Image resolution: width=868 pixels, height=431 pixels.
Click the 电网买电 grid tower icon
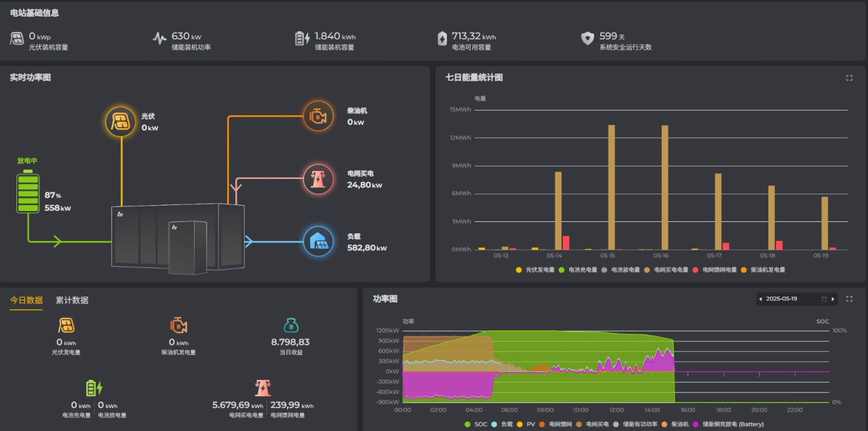(318, 179)
